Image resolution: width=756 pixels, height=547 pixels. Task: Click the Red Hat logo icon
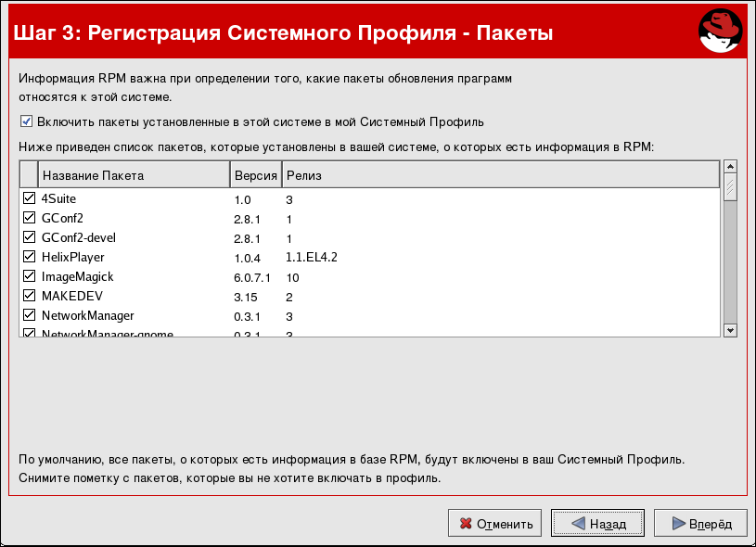[x=722, y=34]
